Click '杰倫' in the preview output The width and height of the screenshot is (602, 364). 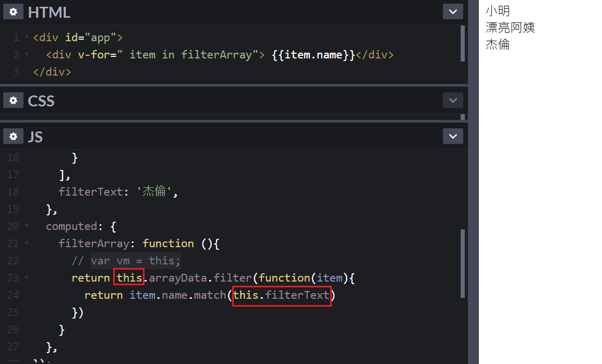498,44
